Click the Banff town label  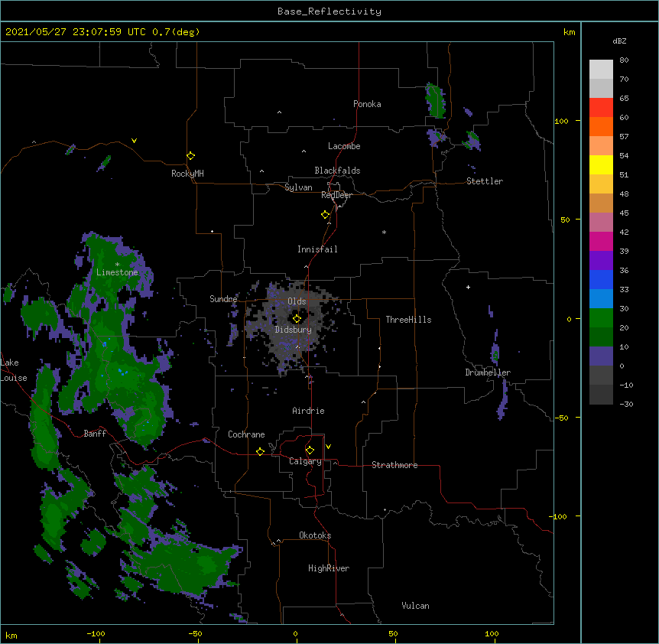[95, 434]
